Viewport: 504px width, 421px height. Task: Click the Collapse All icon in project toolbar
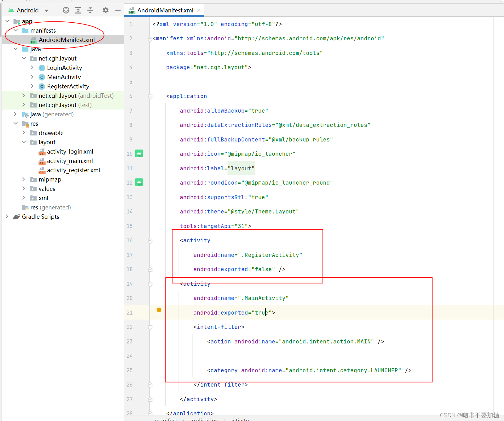[x=90, y=10]
